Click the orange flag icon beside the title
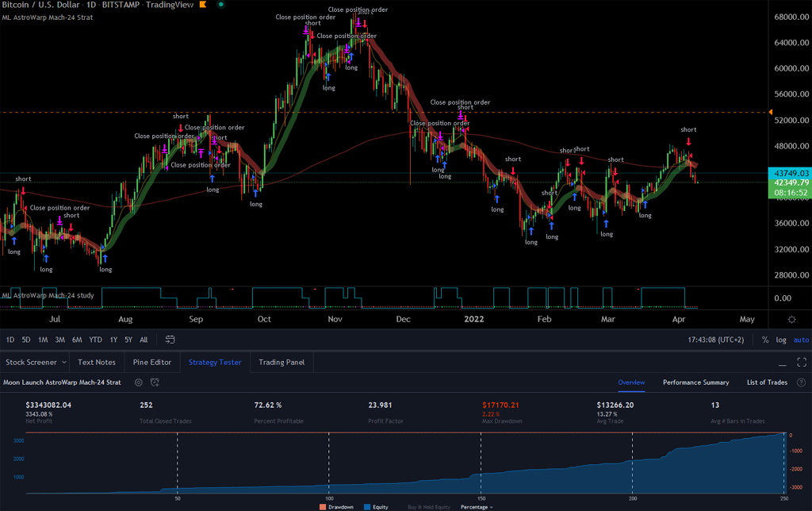Screen dimensions: 812x511 pyautogui.click(x=204, y=5)
